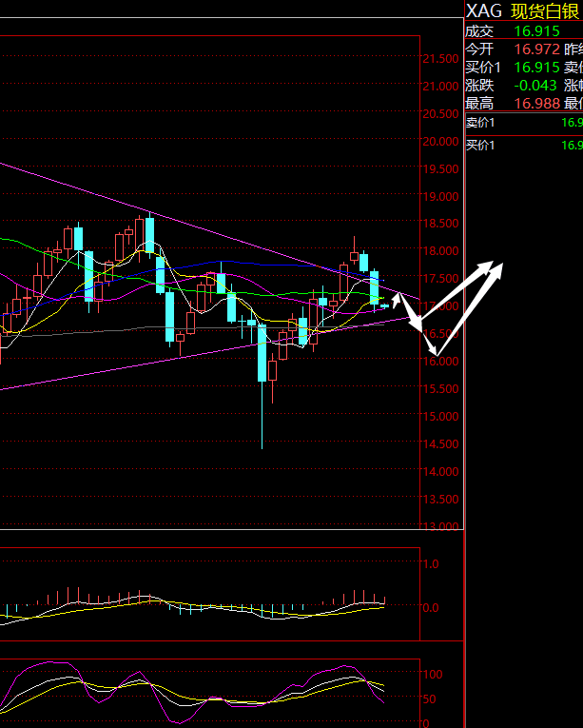Screen dimensions: 583x728
Task: Click the 15.000 price axis label
Action: (440, 416)
